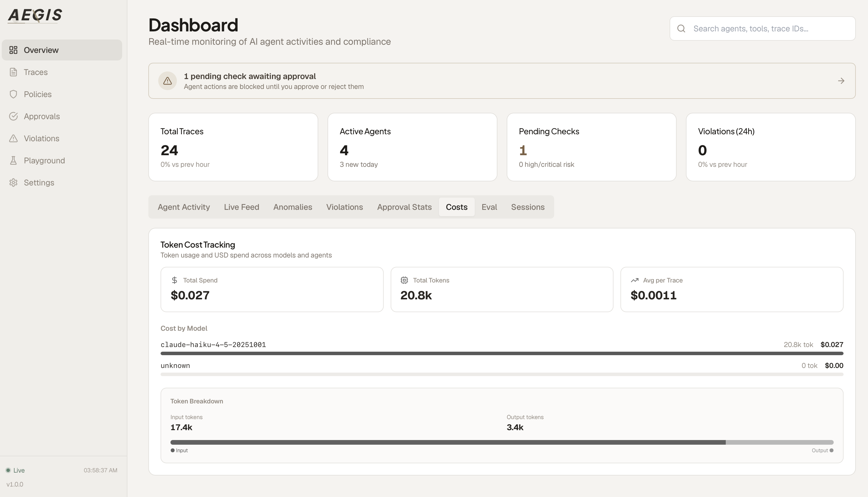Open Settings with the gear icon
Image resolution: width=868 pixels, height=497 pixels.
tap(14, 182)
